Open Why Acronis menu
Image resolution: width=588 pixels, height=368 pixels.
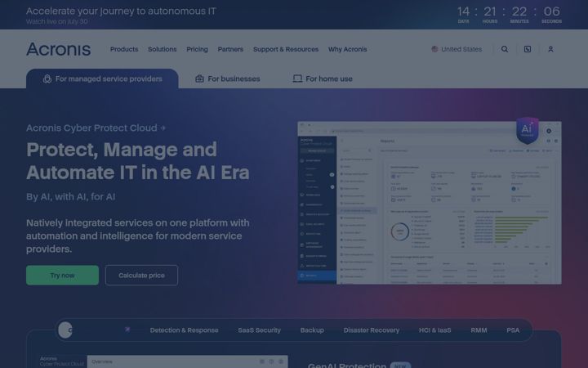pos(348,49)
